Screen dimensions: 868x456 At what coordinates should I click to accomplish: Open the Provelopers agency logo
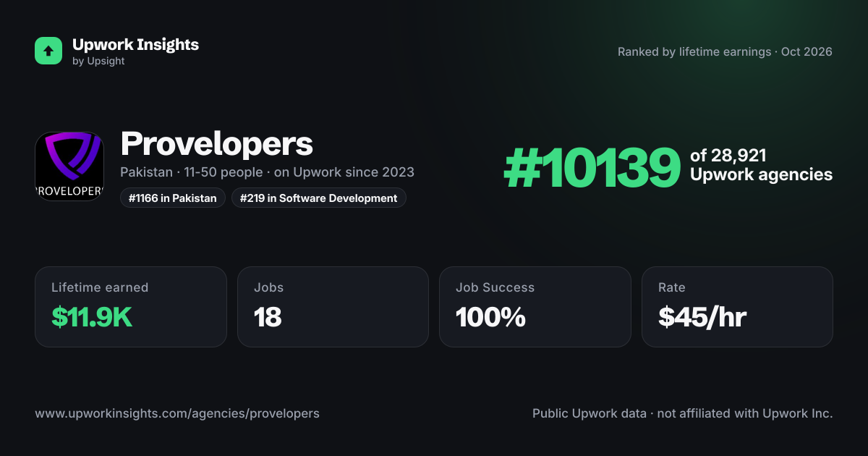click(69, 166)
